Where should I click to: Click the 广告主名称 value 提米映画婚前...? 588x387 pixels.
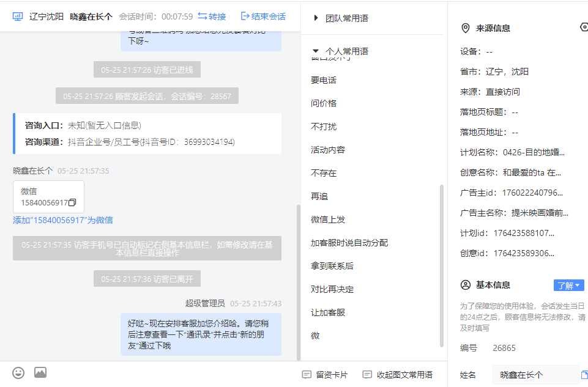[x=540, y=213]
